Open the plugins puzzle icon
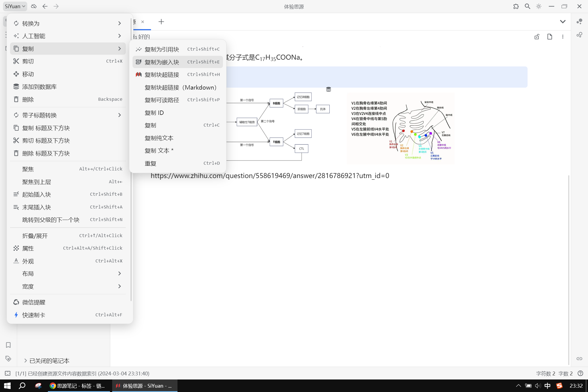 pyautogui.click(x=516, y=6)
